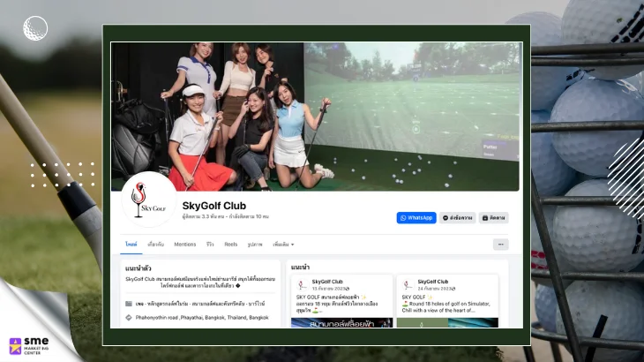
Task: Click the Send Message (ส่งข้อความ) button
Action: click(x=457, y=217)
